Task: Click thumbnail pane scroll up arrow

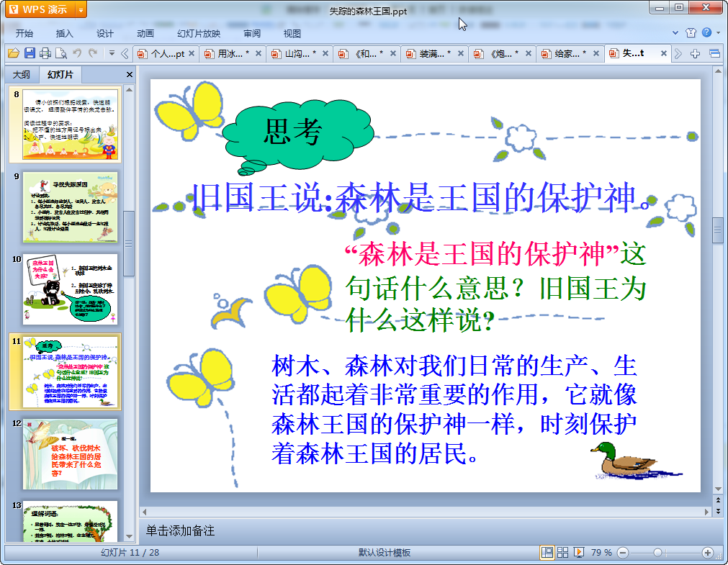Action: click(130, 89)
